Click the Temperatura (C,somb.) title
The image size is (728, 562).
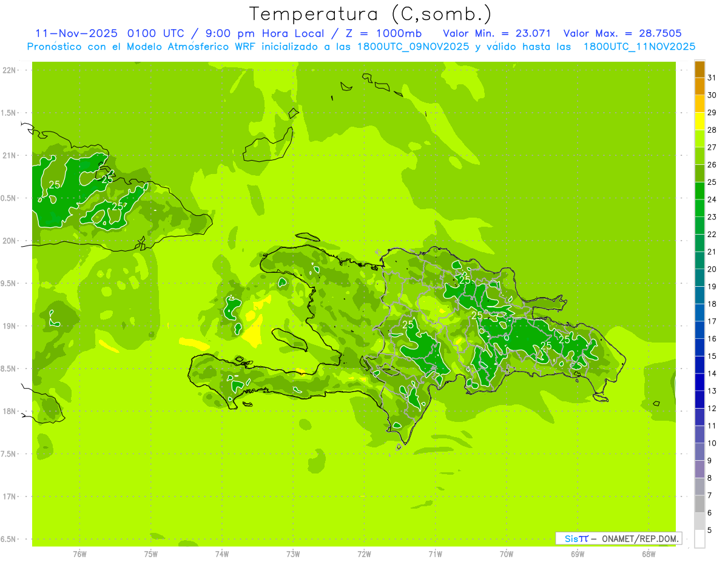[x=371, y=14]
